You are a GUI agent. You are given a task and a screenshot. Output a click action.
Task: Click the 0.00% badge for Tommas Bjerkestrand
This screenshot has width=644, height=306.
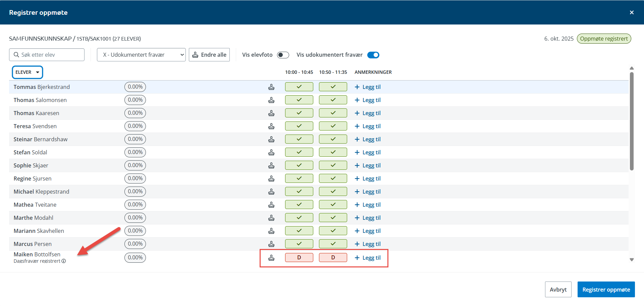(x=135, y=87)
